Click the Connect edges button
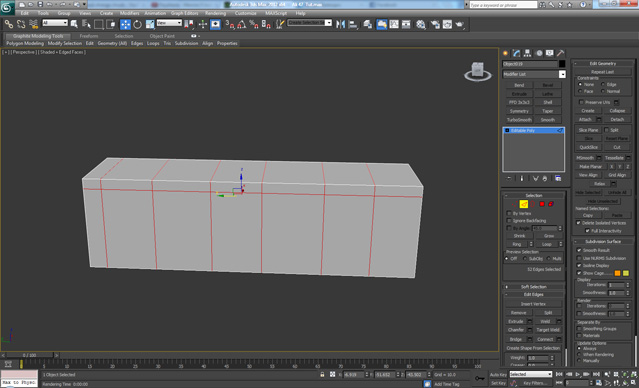This screenshot has width=639, height=388. click(545, 339)
